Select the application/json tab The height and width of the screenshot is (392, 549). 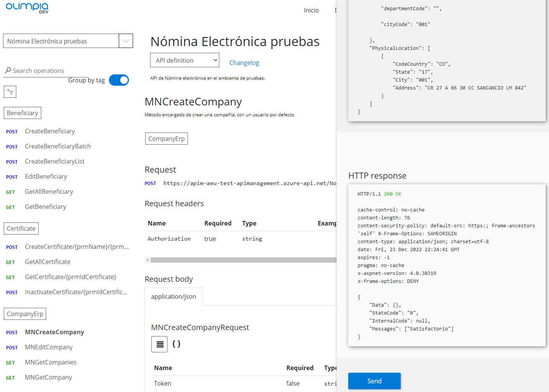(x=174, y=297)
